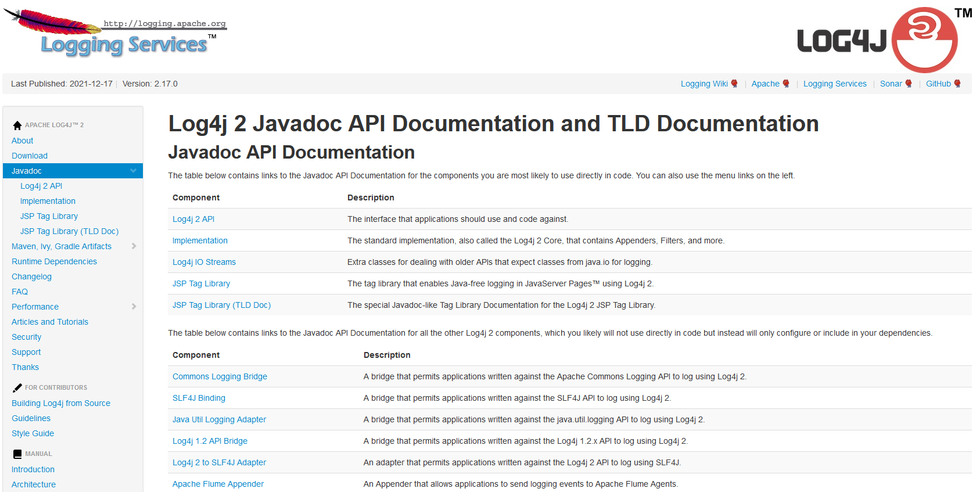Screen dimensions: 980x492
Task: Open Building Log4j from Source page
Action: (61, 403)
